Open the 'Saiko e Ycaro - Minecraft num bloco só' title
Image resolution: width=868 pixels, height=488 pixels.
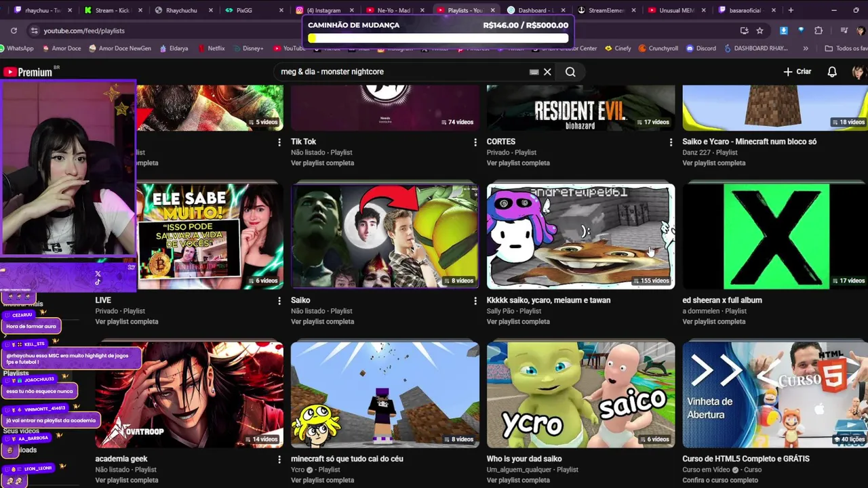pos(749,142)
